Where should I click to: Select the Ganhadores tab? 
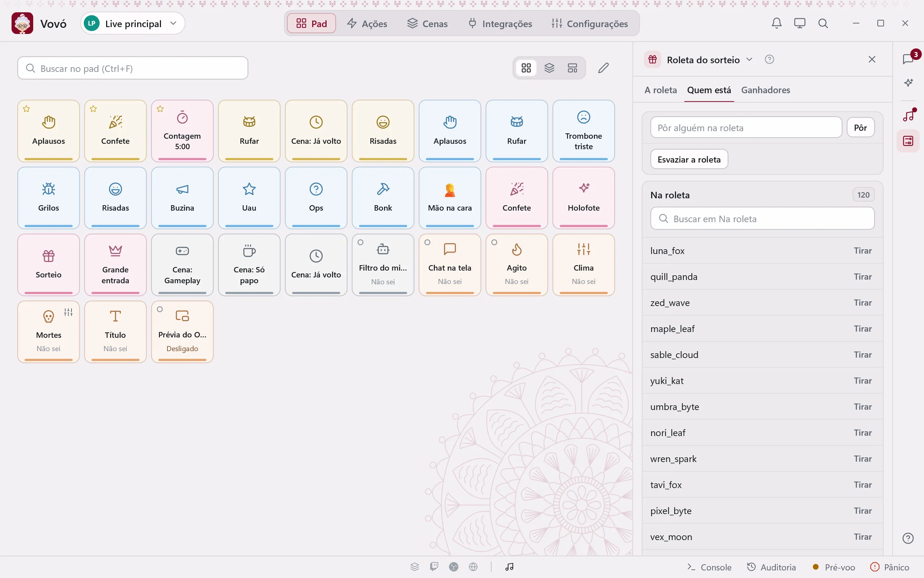[x=766, y=90]
